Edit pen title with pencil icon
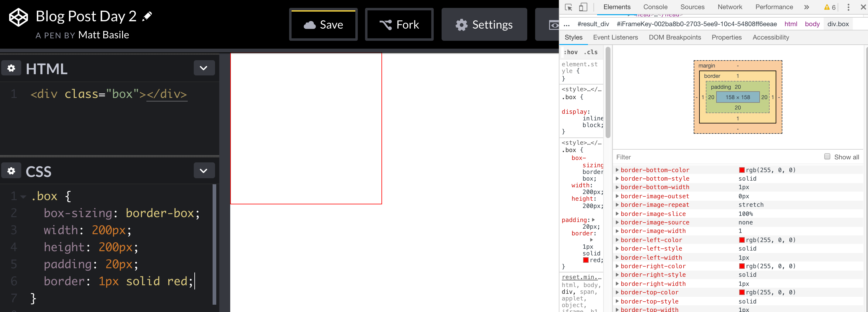The image size is (868, 312). click(x=147, y=16)
